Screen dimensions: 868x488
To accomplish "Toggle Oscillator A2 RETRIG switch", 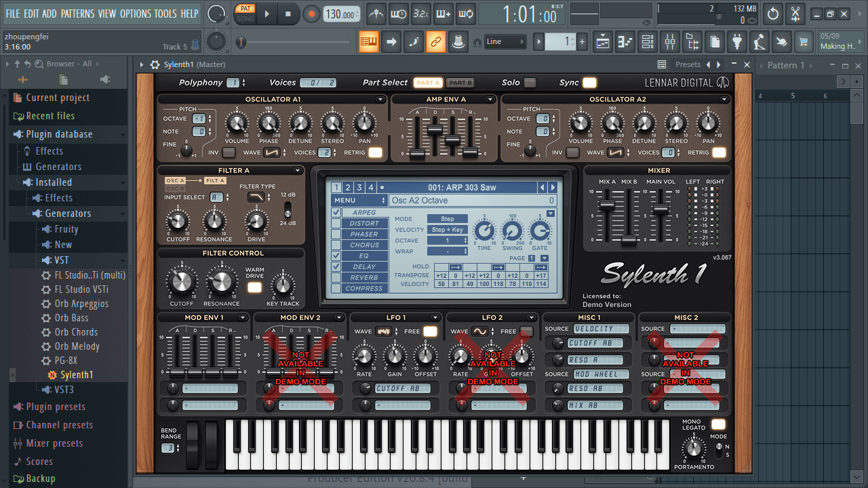I will (719, 152).
